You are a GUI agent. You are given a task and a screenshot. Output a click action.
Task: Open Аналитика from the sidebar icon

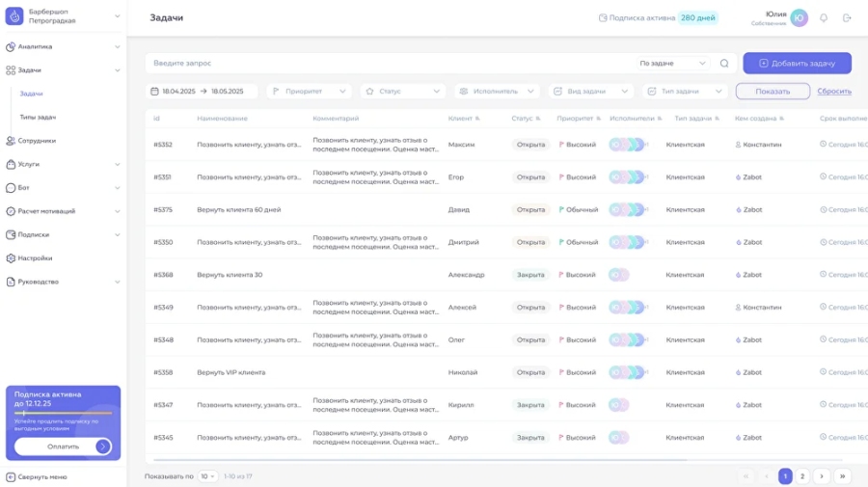(x=11, y=46)
